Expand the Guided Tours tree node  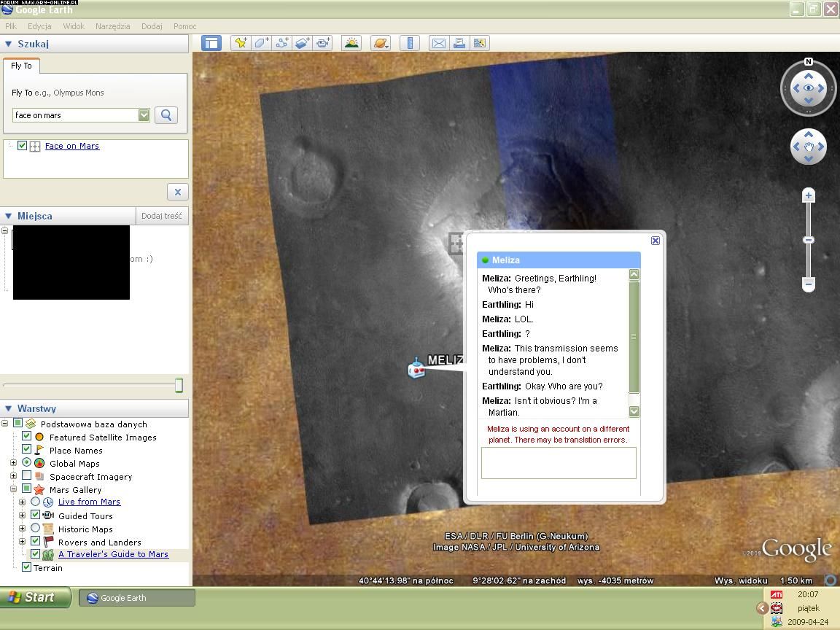pyautogui.click(x=22, y=516)
